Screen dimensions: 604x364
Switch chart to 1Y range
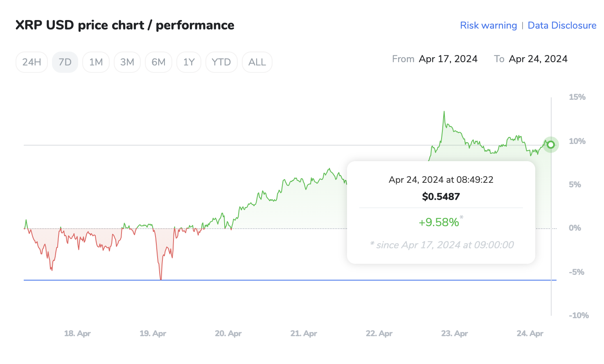[189, 62]
